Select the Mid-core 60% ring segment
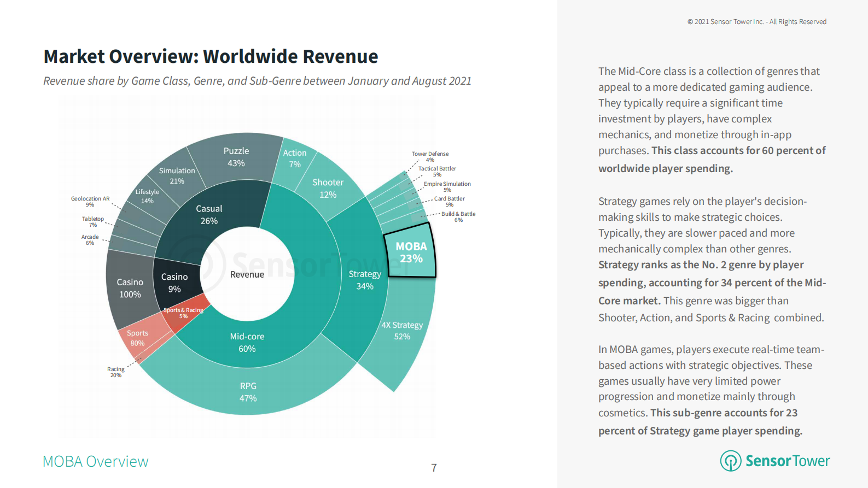Image resolution: width=868 pixels, height=488 pixels. pyautogui.click(x=247, y=343)
